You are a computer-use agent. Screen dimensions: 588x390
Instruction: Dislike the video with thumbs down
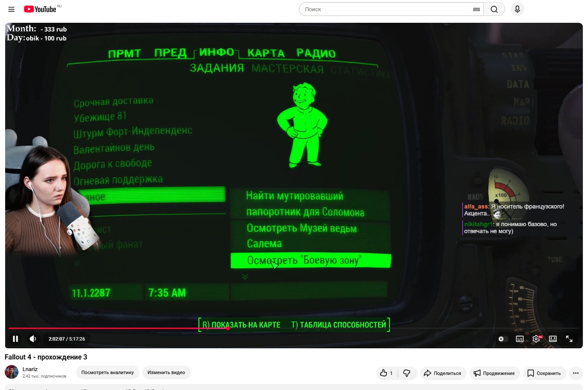click(407, 373)
